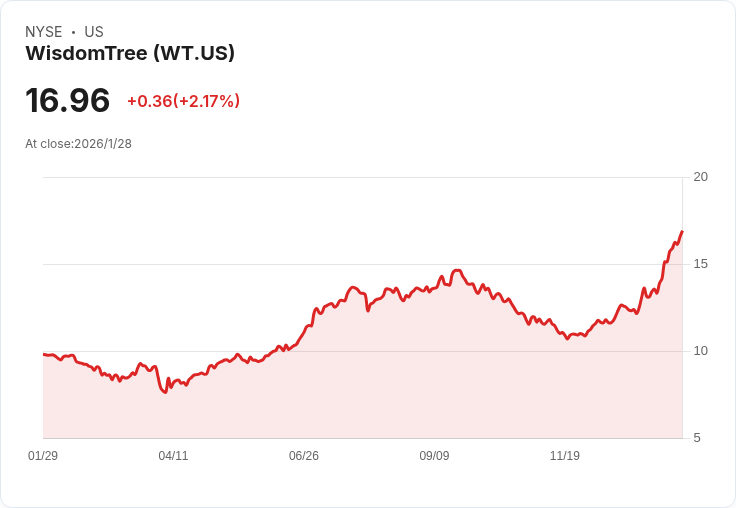Image resolution: width=736 pixels, height=508 pixels.
Task: Click the At close:2026/1/28 date text
Action: pos(78,144)
